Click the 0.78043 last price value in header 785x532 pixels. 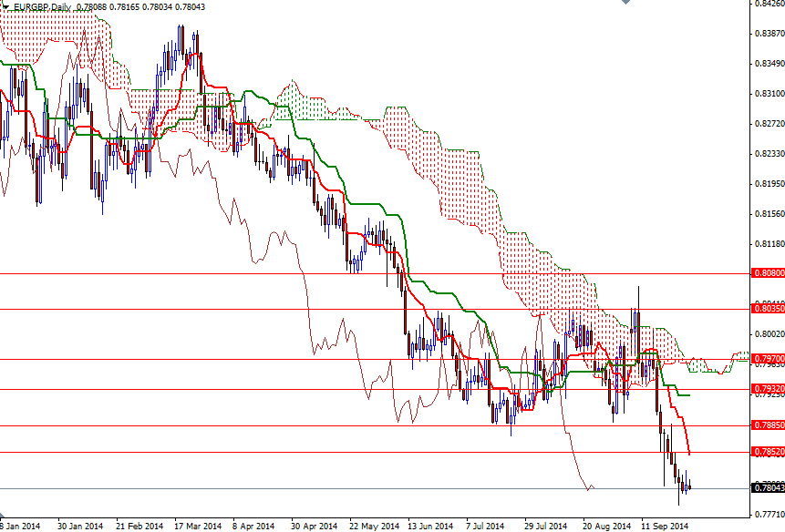coord(191,5)
